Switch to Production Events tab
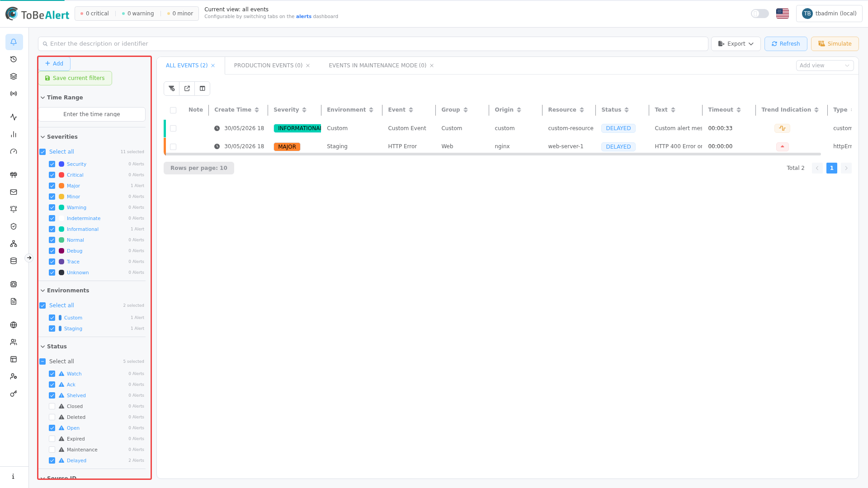 coord(268,66)
